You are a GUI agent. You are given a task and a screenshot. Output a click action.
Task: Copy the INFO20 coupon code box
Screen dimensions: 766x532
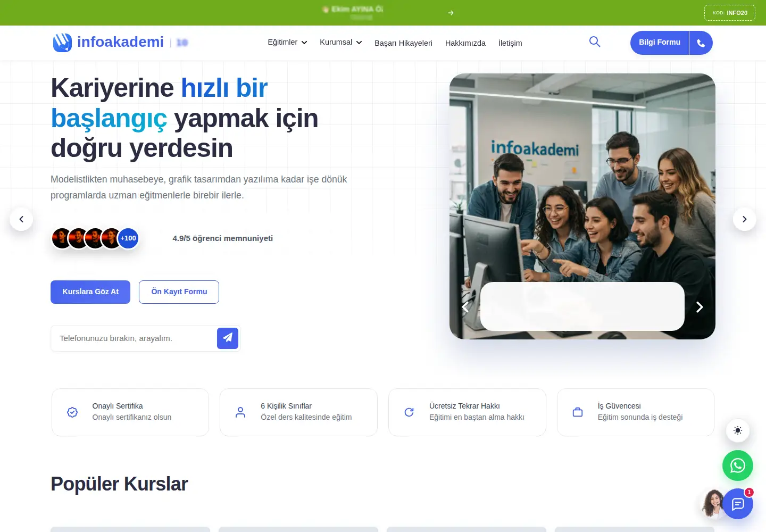coord(730,13)
